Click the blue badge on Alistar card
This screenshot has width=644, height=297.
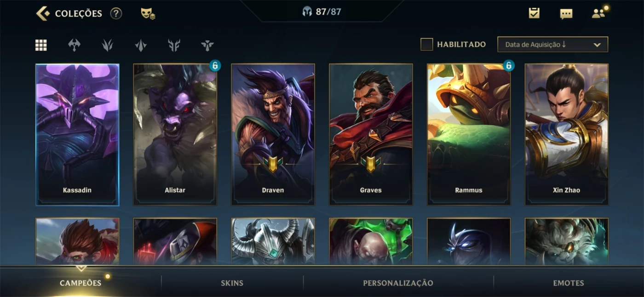point(215,66)
